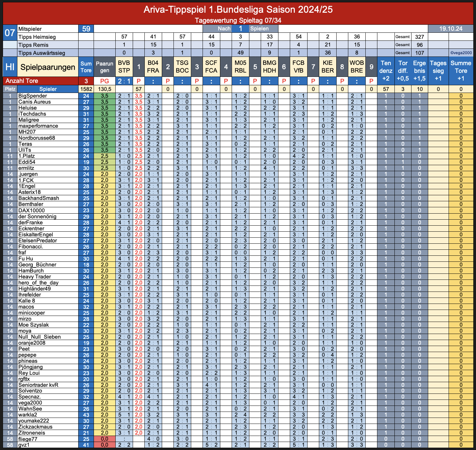Viewport: 476px width, 450px height.
Task: Select player name 'Eddi54'
Action: tap(27, 162)
